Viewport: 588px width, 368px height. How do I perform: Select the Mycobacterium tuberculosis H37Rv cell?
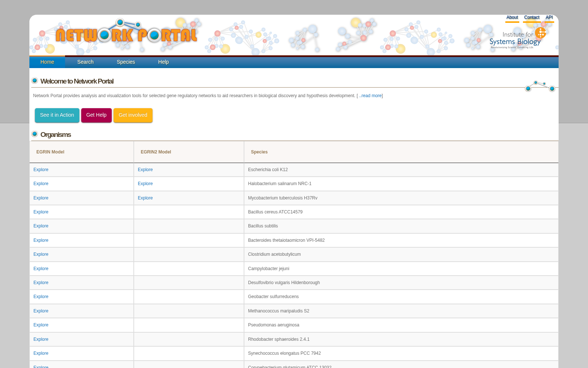click(x=401, y=198)
